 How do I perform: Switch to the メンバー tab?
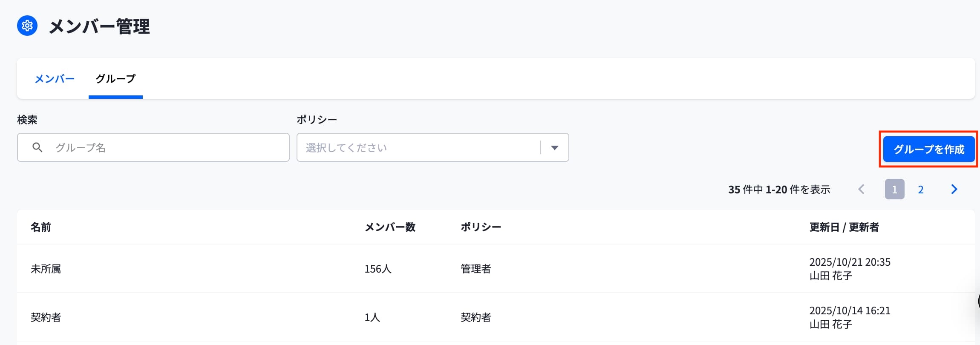[55, 79]
